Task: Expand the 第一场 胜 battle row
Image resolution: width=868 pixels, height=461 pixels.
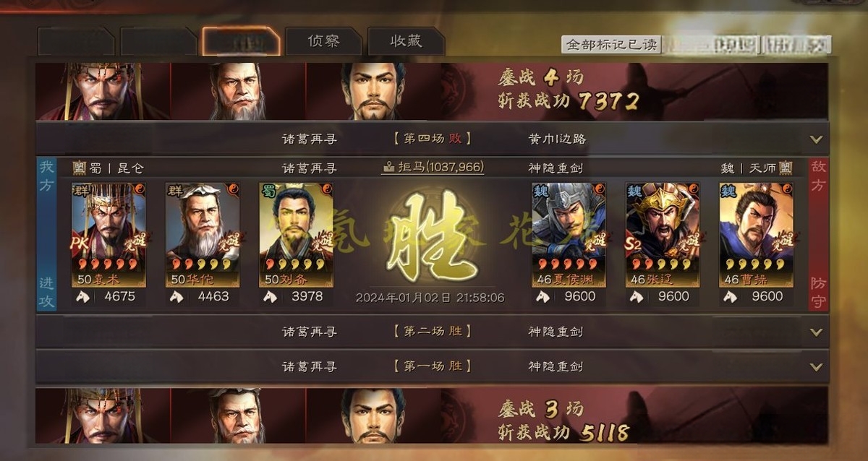Action: coord(433,366)
